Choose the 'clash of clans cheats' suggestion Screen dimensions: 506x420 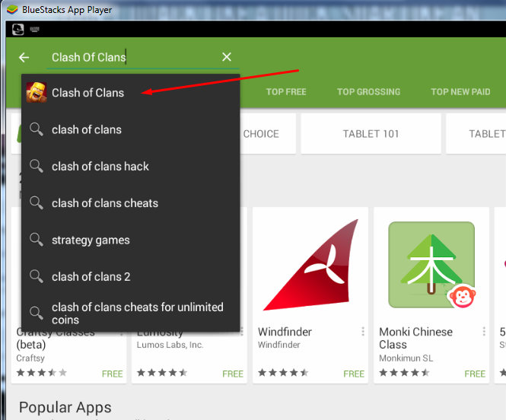click(131, 203)
